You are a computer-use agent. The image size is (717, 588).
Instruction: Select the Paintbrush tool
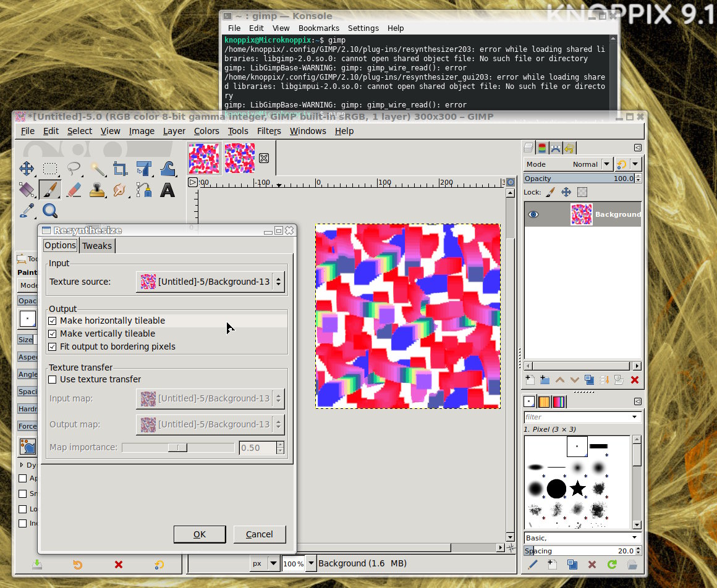coord(50,190)
